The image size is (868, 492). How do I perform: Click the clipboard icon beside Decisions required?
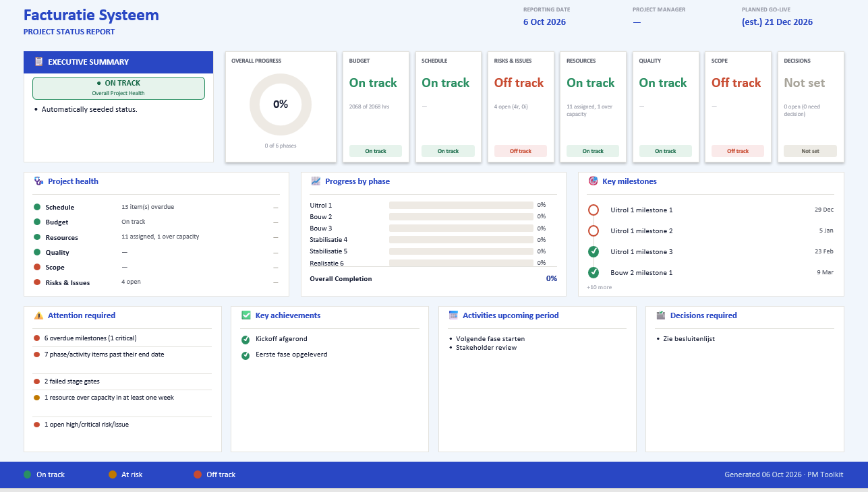pyautogui.click(x=661, y=315)
